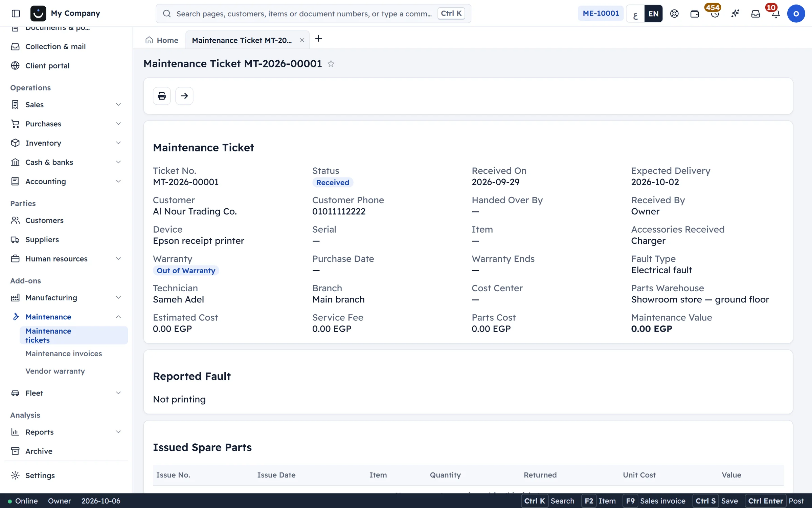Go to Suppliers
The width and height of the screenshot is (812, 508).
[x=66, y=239]
